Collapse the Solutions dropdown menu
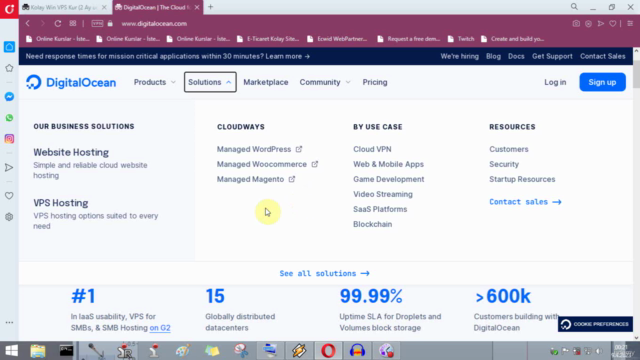 coord(210,82)
